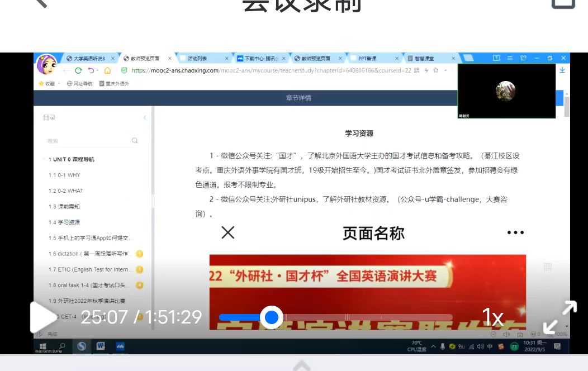
Task: Click the browser user avatar icon
Action: 46,64
